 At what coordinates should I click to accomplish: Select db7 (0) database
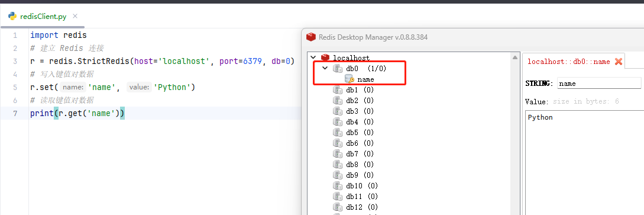tap(360, 154)
